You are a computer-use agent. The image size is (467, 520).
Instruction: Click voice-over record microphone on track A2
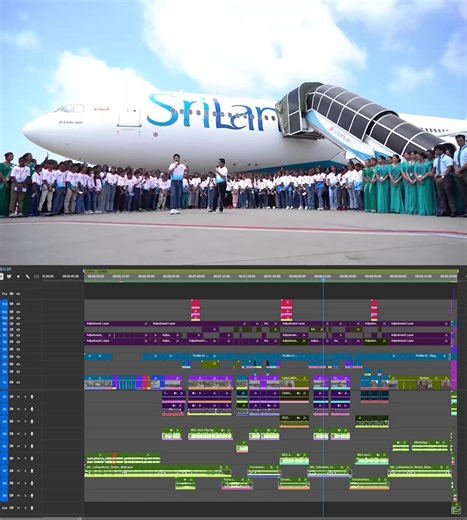pyautogui.click(x=32, y=409)
